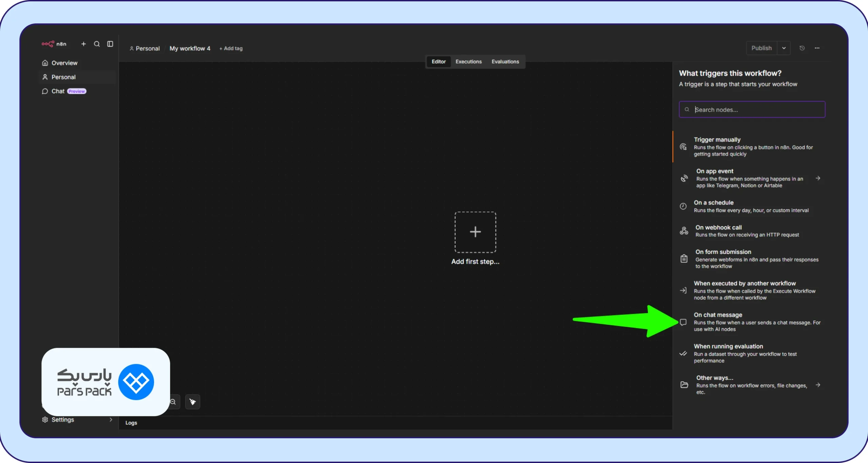Viewport: 868px width, 463px height.
Task: Select the On chat message trigger
Action: pyautogui.click(x=750, y=322)
